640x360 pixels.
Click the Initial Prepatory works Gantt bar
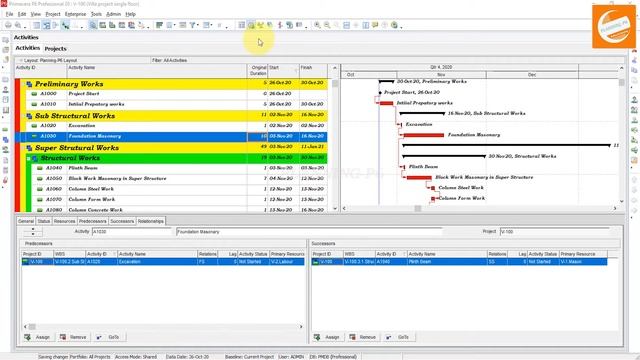tap(386, 103)
